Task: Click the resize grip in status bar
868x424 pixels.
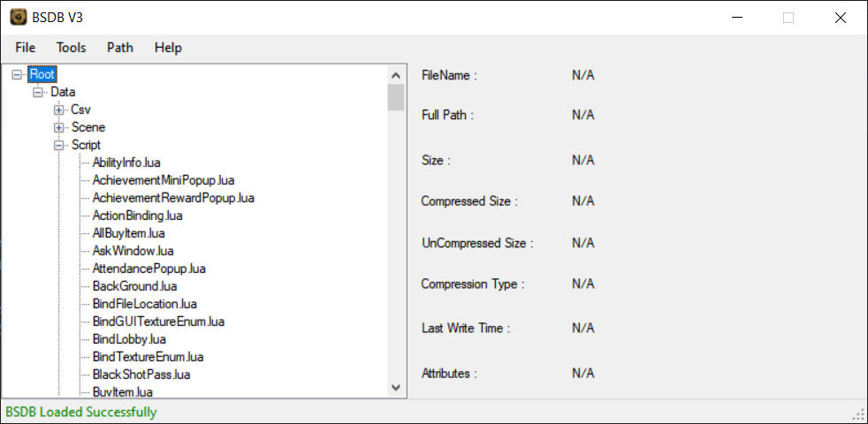Action: point(858,413)
